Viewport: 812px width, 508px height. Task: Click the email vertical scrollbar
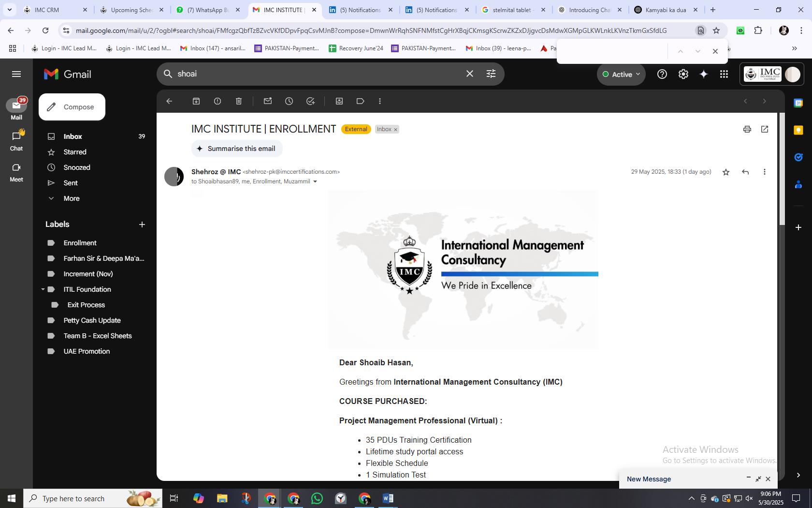tap(782, 169)
